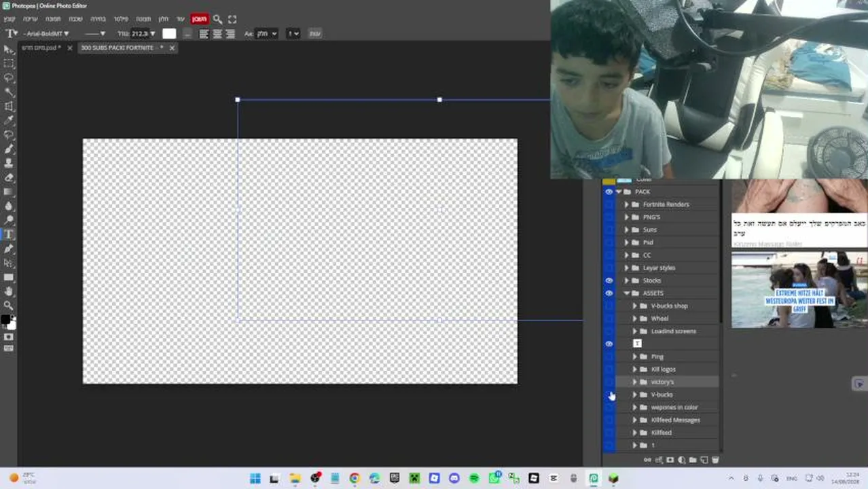Toggle fullscreen icon in menu bar

pyautogui.click(x=232, y=19)
